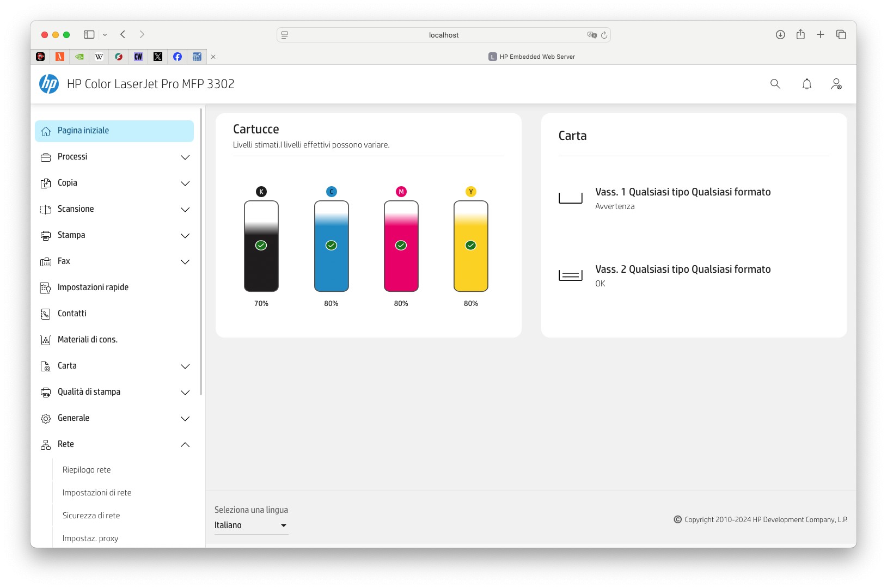Switch to the blue grid pinned tab
Screen dimensions: 887x588
pos(197,57)
